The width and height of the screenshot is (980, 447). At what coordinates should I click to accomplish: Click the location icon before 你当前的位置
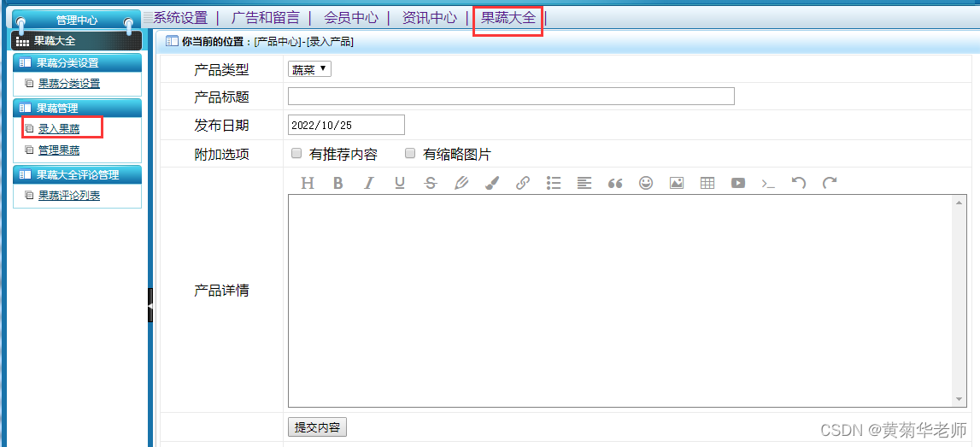point(171,42)
